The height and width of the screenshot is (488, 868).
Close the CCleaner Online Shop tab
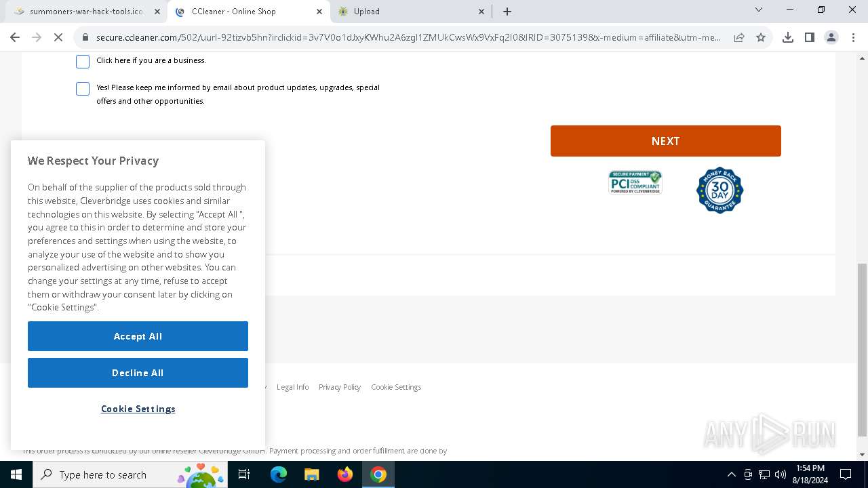click(319, 12)
